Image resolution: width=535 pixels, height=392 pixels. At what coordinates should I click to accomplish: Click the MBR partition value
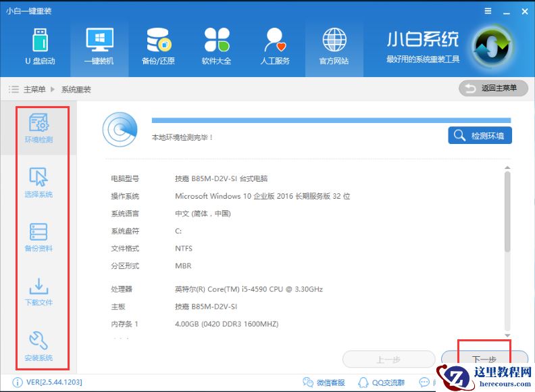pyautogui.click(x=183, y=266)
